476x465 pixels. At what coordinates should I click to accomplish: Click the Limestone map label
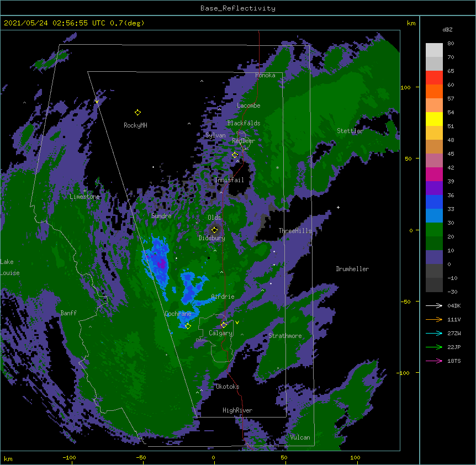(x=84, y=197)
